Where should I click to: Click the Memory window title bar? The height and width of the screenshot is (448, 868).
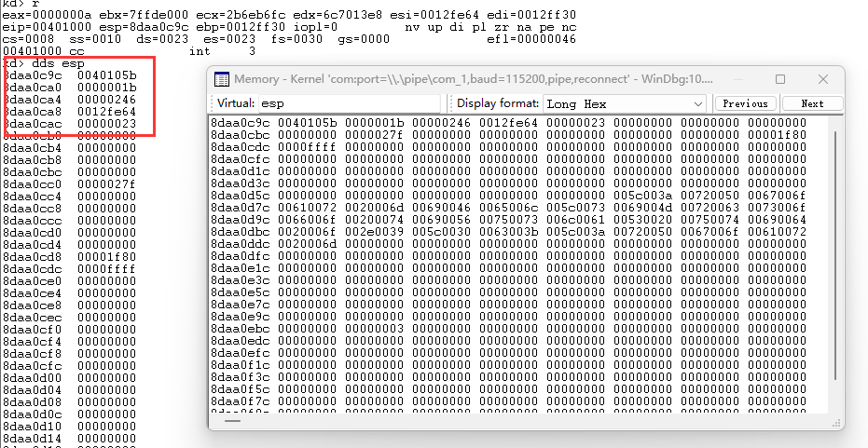(x=466, y=80)
